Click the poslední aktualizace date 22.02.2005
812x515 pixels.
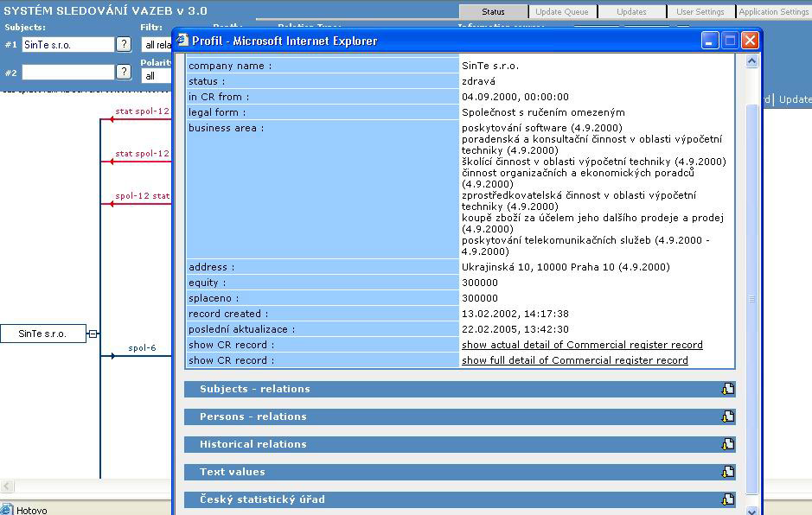click(x=515, y=329)
